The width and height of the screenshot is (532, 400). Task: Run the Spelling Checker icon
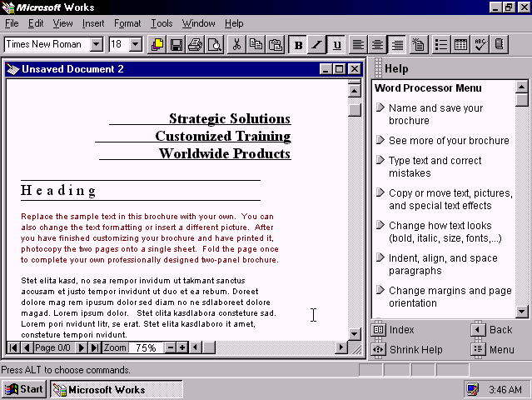coord(480,44)
